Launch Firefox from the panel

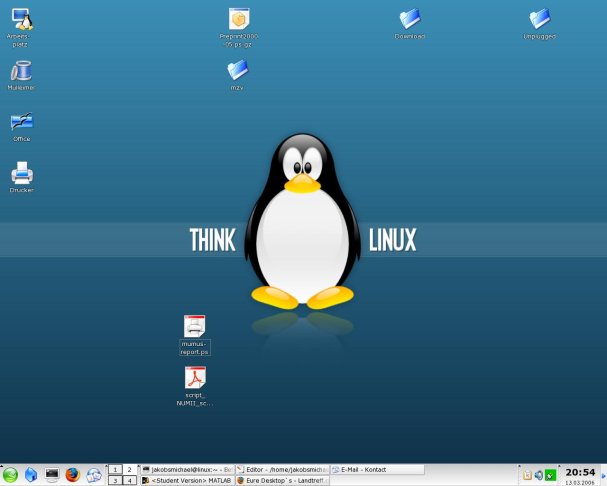coord(72,475)
